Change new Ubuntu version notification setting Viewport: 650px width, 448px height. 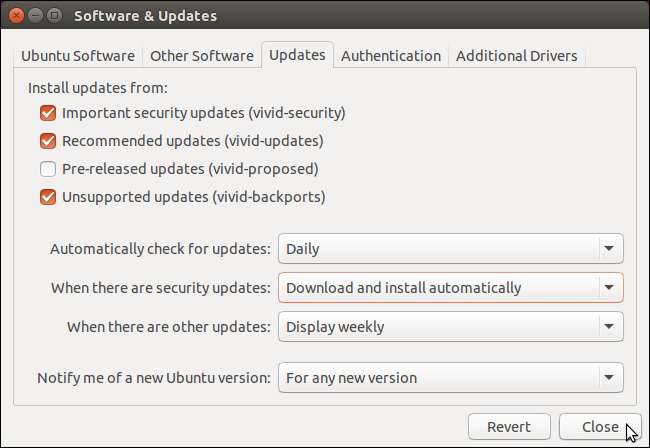pyautogui.click(x=450, y=378)
